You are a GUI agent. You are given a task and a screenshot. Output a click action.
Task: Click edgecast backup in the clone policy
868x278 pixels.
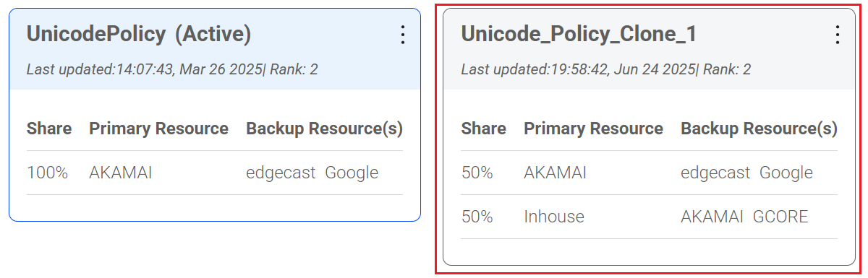[x=715, y=173]
